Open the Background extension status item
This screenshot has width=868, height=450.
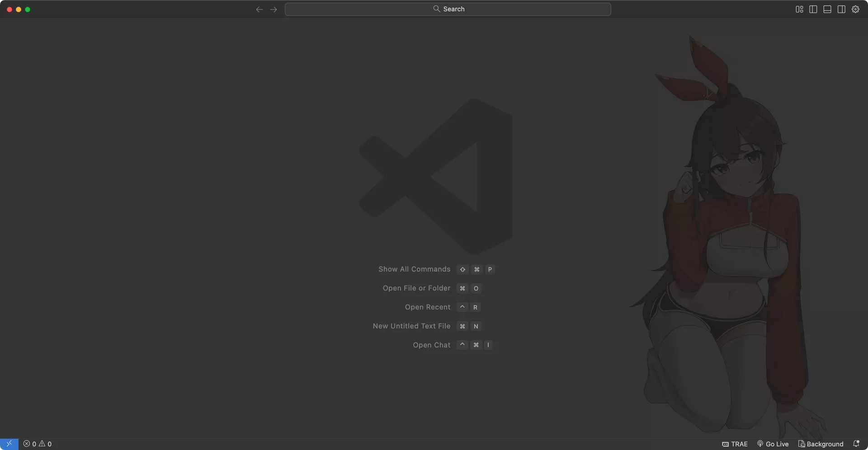[821, 444]
